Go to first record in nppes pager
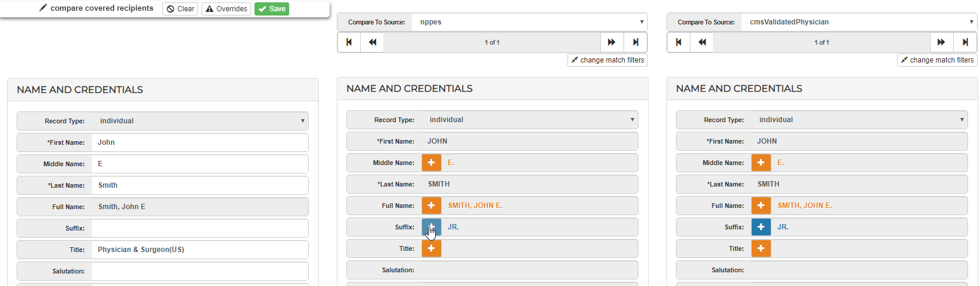 [349, 42]
